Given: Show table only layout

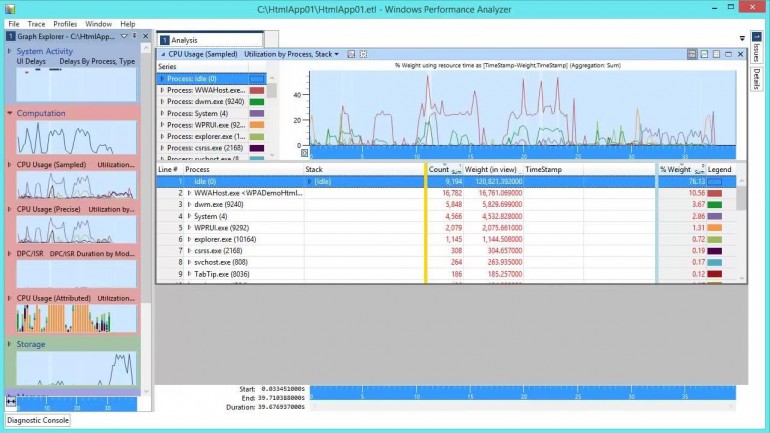Looking at the screenshot, I should pos(716,54).
